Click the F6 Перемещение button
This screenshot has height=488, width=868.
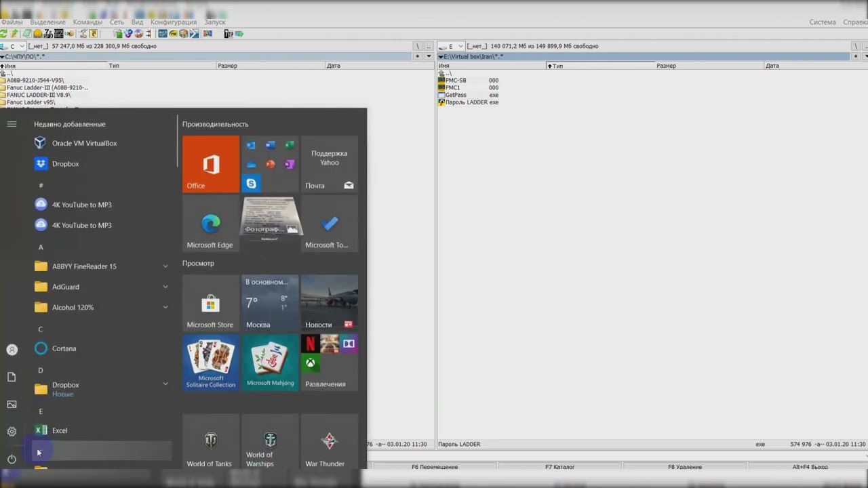[x=435, y=467]
